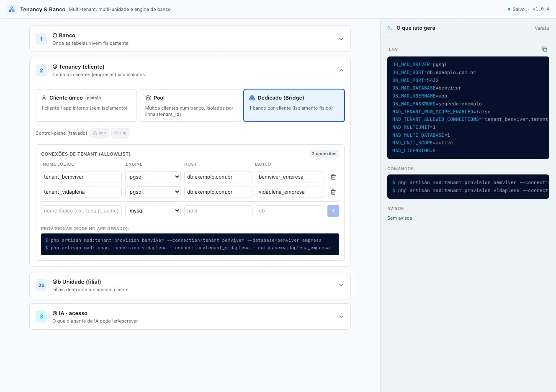Click the locked iam control-plane chip

point(100,133)
